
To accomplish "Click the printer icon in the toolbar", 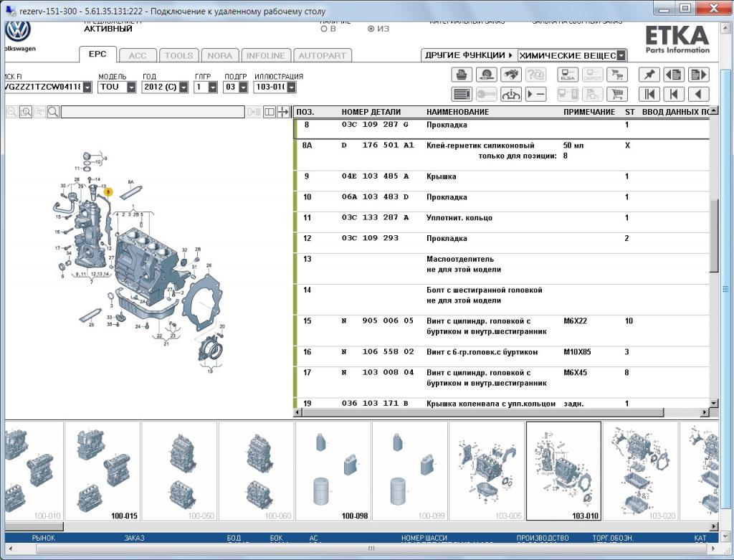I will click(462, 75).
